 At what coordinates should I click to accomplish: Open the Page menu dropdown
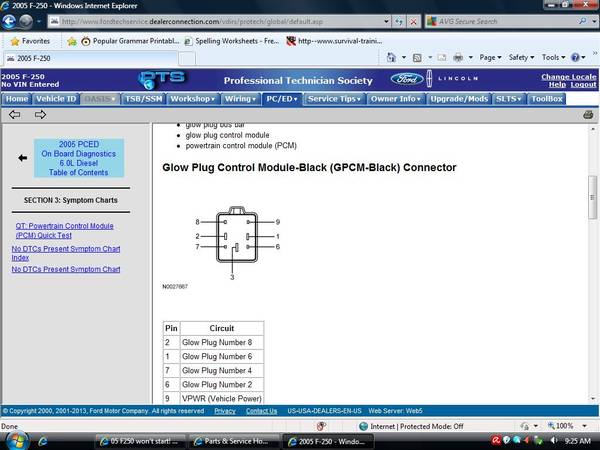coord(490,57)
